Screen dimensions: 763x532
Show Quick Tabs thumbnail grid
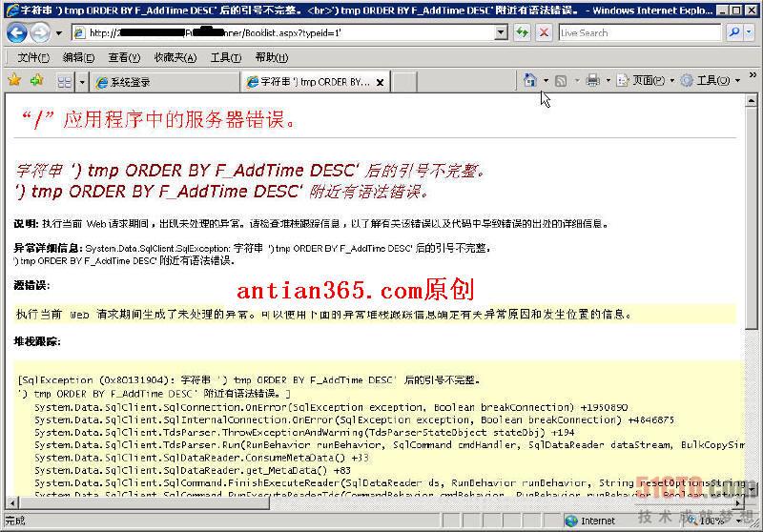pos(64,82)
